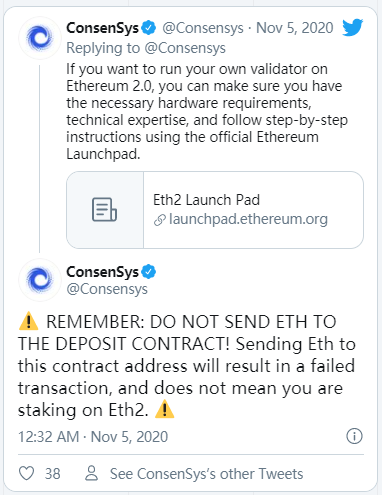The image size is (382, 495).
Task: Click the 38 likes count
Action: [x=53, y=474]
